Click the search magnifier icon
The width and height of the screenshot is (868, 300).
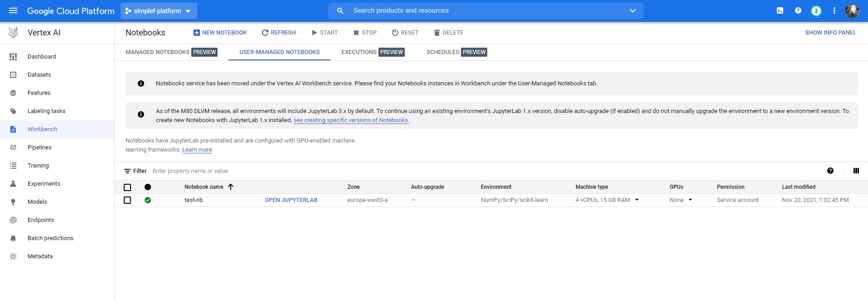(340, 10)
